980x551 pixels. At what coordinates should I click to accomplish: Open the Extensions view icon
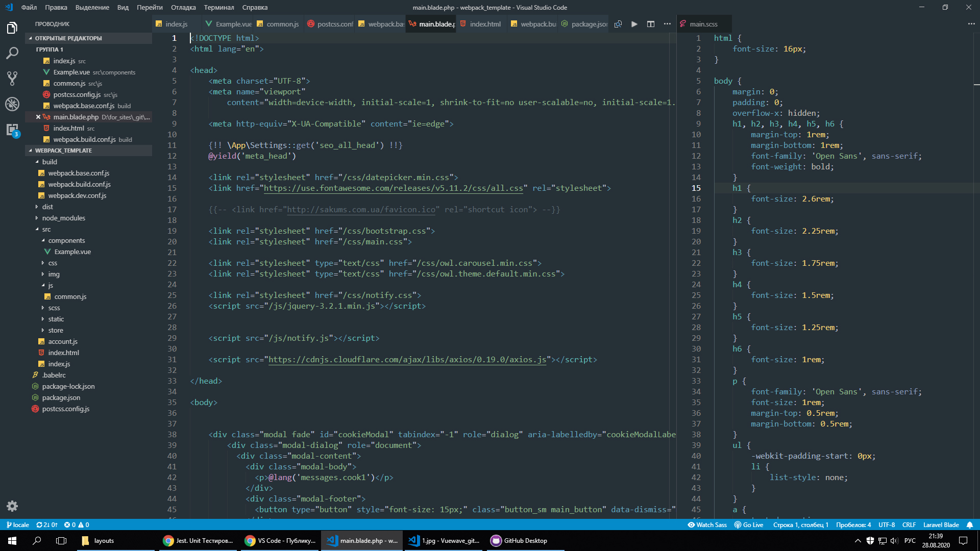click(x=12, y=130)
